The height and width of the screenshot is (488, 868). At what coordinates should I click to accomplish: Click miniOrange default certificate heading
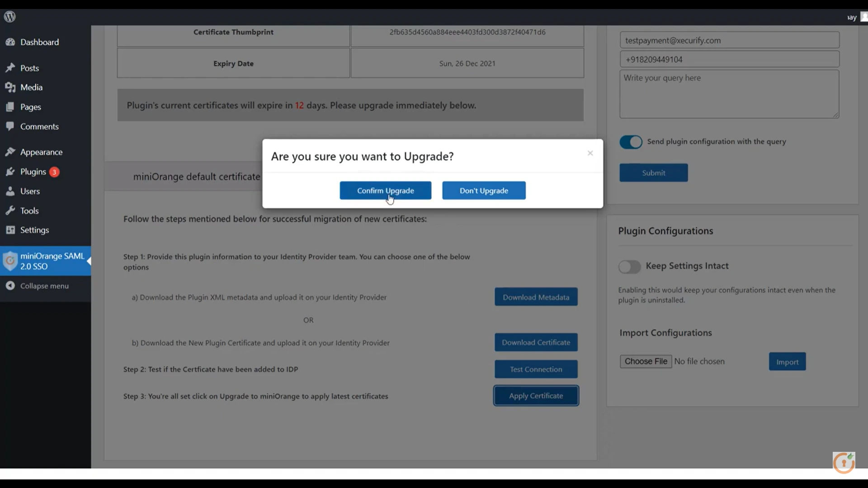197,177
